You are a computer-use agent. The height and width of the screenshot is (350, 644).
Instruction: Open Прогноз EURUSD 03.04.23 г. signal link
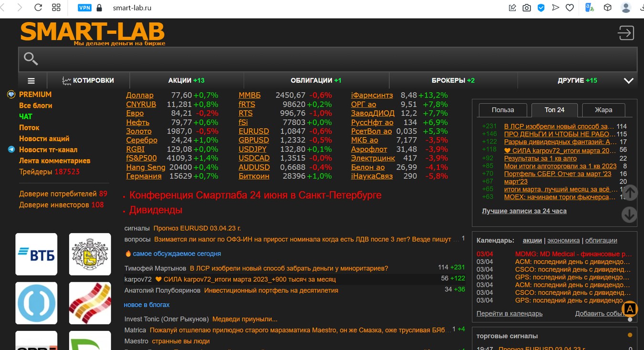tap(197, 228)
